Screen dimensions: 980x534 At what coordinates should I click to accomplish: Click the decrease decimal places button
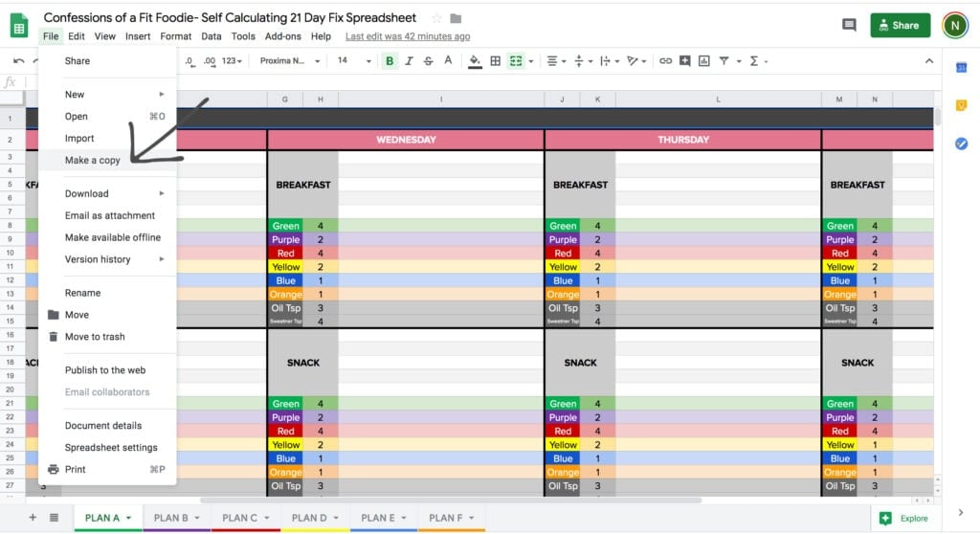coord(190,60)
